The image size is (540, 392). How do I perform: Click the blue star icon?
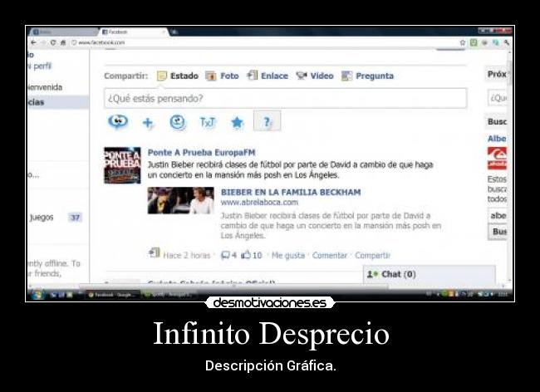238,122
